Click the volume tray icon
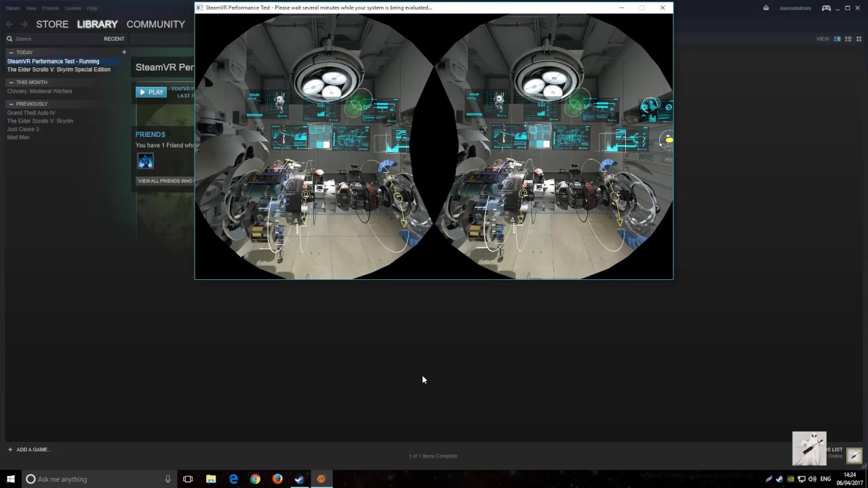The width and height of the screenshot is (868, 488). pyautogui.click(x=812, y=479)
